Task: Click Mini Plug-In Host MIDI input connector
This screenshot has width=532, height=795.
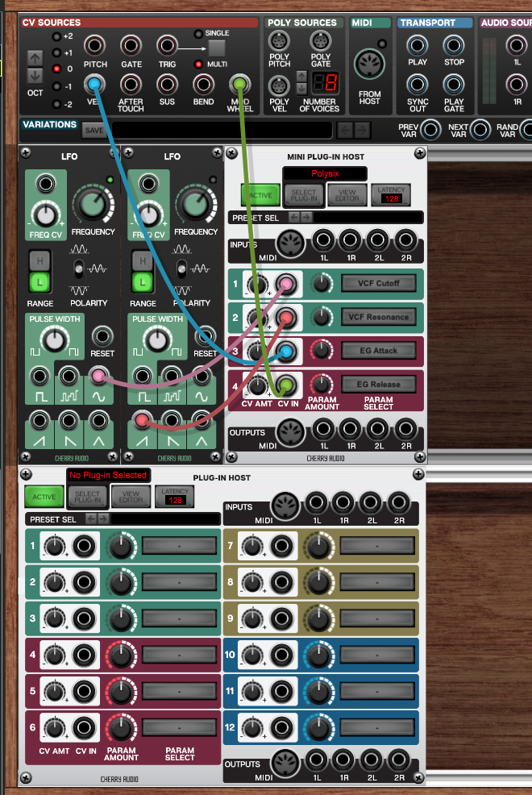Action: click(x=290, y=243)
